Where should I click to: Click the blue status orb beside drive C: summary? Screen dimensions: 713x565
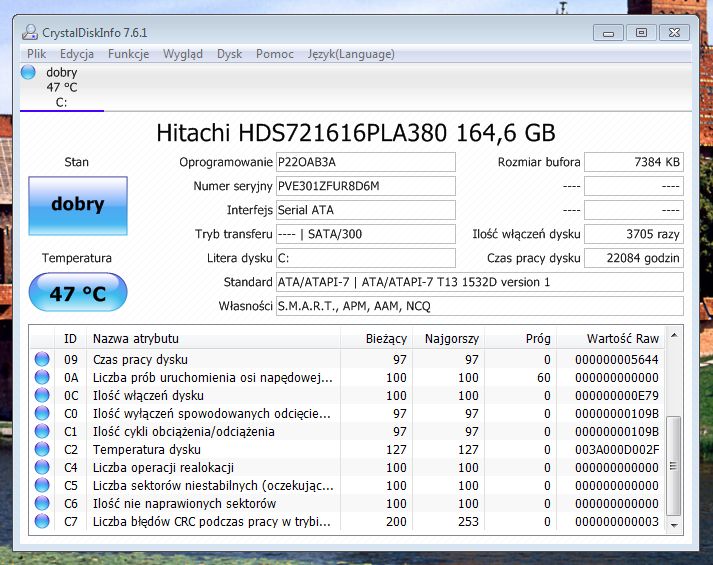[28, 72]
